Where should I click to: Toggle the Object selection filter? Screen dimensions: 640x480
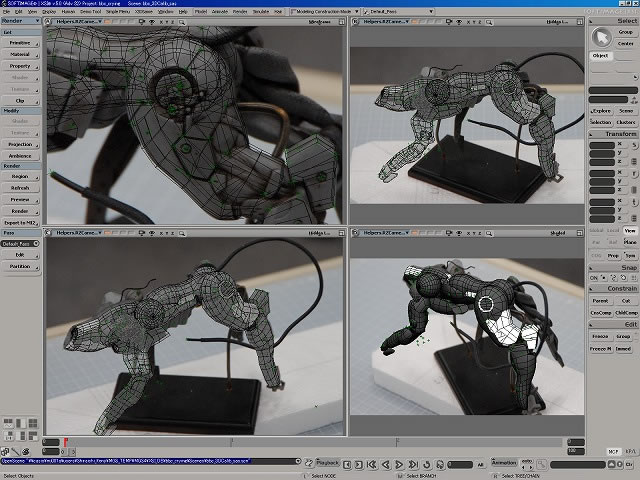coord(601,56)
